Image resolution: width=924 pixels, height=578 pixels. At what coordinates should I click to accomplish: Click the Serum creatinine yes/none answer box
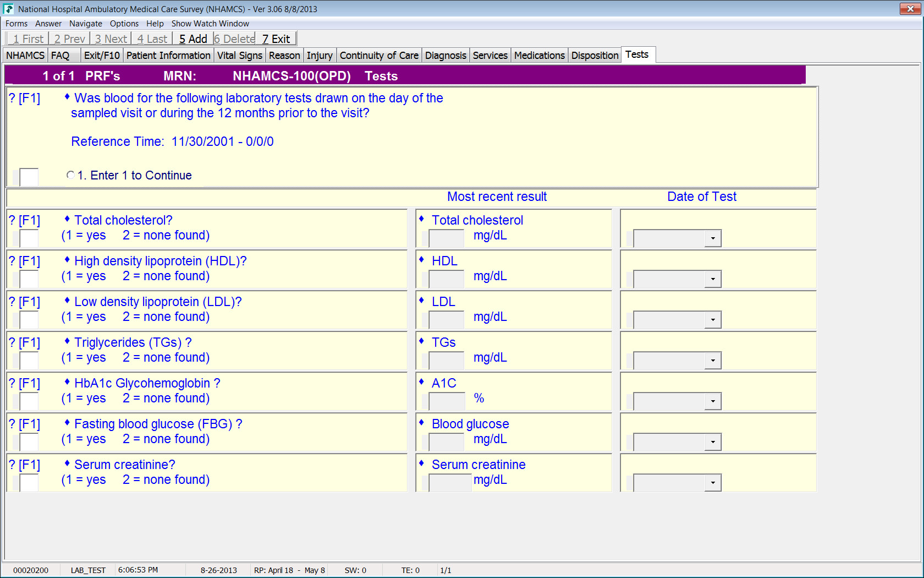29,483
